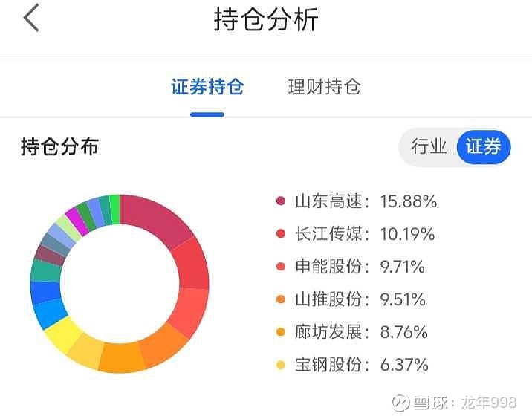
Task: Click the magenta donut chart slice
Action: (x=75, y=220)
